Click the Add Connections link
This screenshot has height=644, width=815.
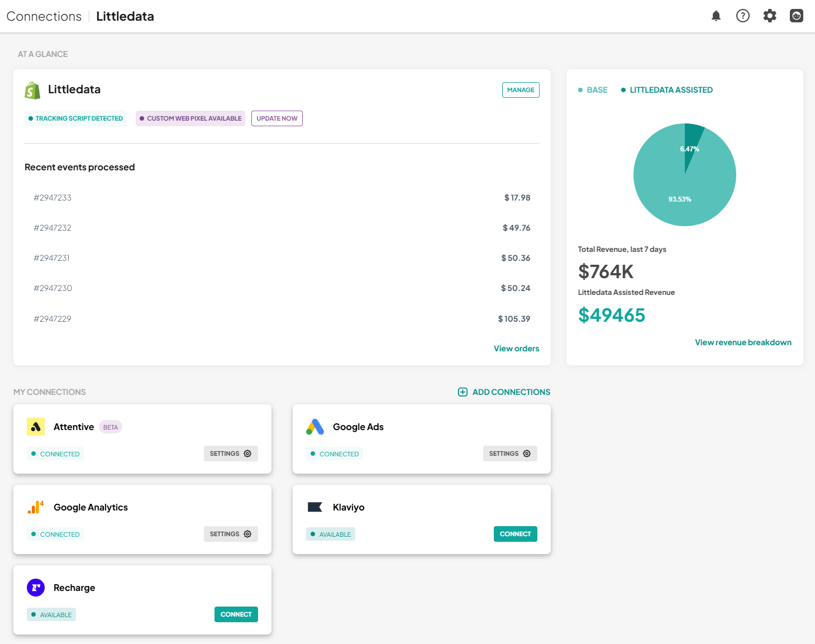click(511, 392)
